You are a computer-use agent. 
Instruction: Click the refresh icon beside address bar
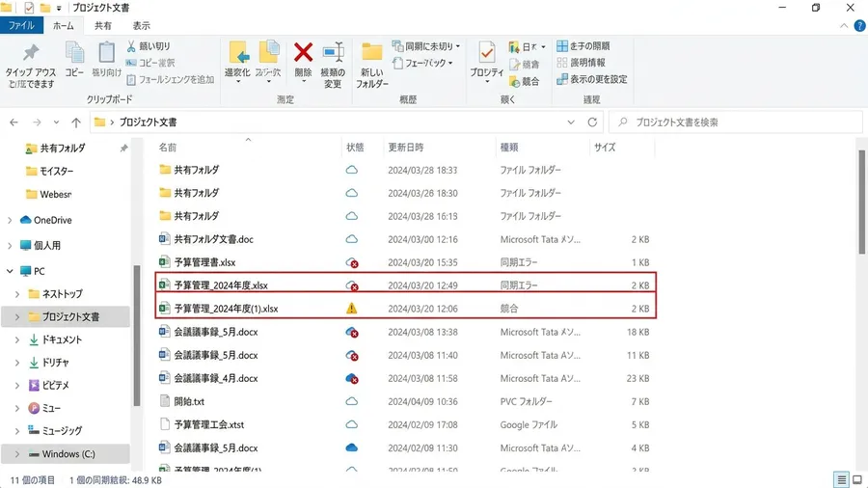tap(592, 122)
